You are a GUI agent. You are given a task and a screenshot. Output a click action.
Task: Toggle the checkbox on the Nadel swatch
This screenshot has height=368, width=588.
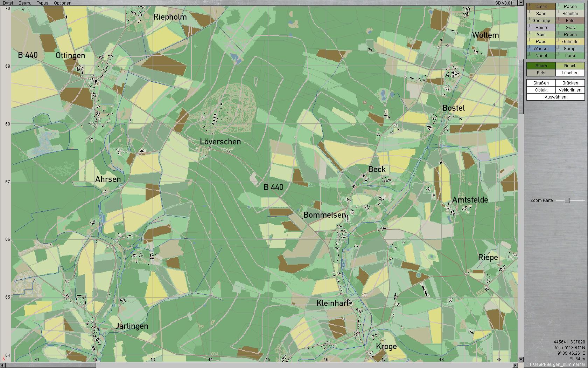point(528,53)
